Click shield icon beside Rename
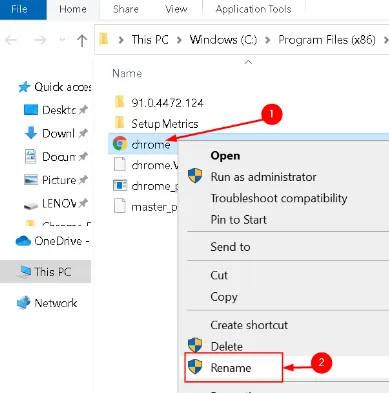The height and width of the screenshot is (393, 389). (x=195, y=367)
